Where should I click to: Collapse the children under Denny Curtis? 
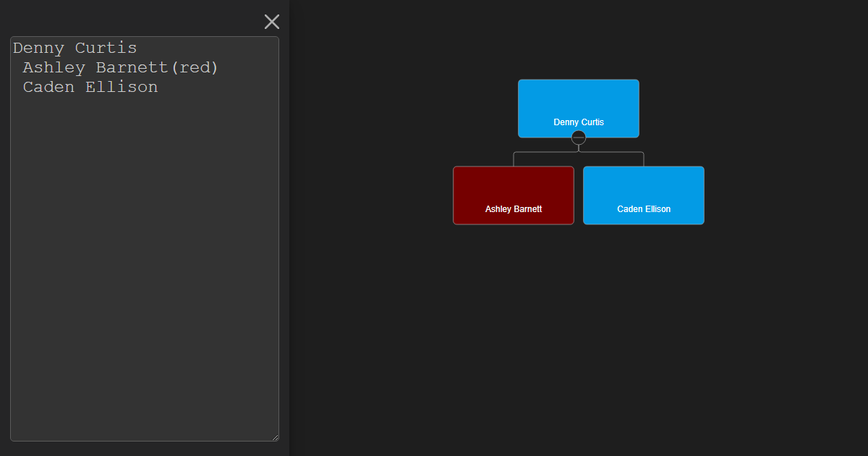coord(579,138)
